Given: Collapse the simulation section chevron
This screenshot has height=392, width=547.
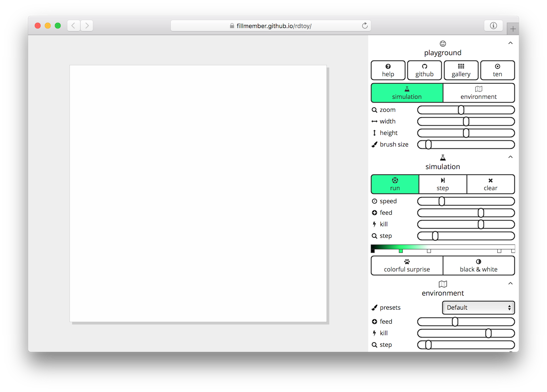Looking at the screenshot, I should click(510, 157).
